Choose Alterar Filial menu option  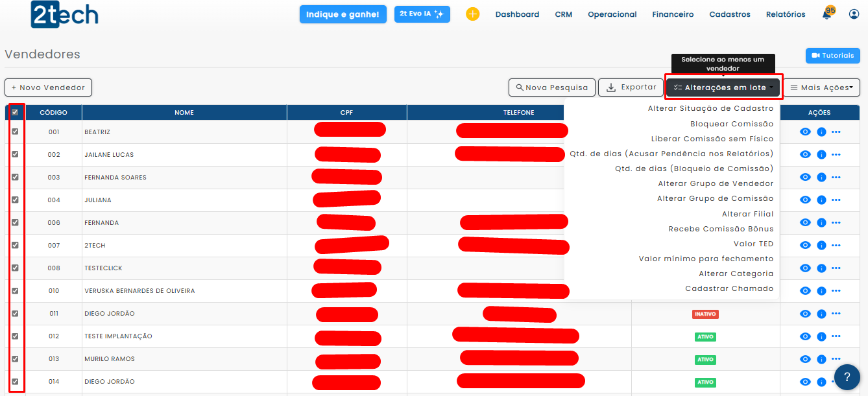point(747,214)
